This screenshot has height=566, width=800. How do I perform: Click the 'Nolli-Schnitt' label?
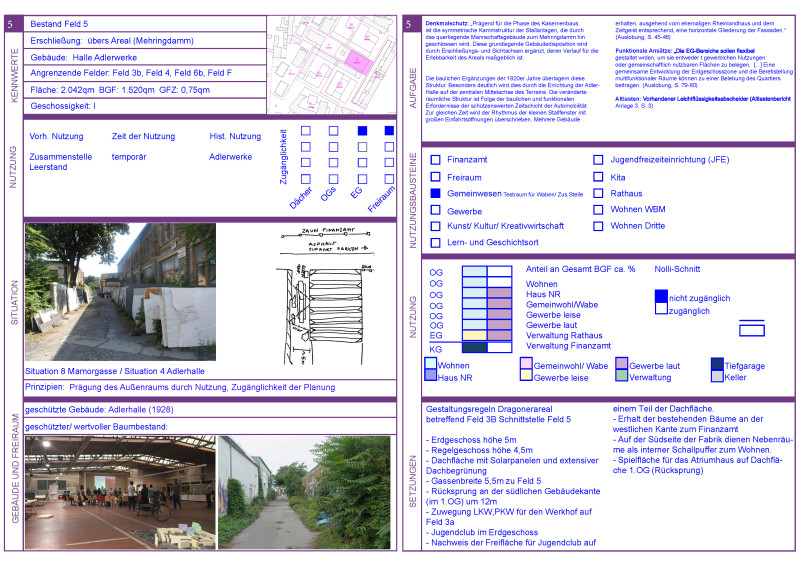tap(677, 269)
